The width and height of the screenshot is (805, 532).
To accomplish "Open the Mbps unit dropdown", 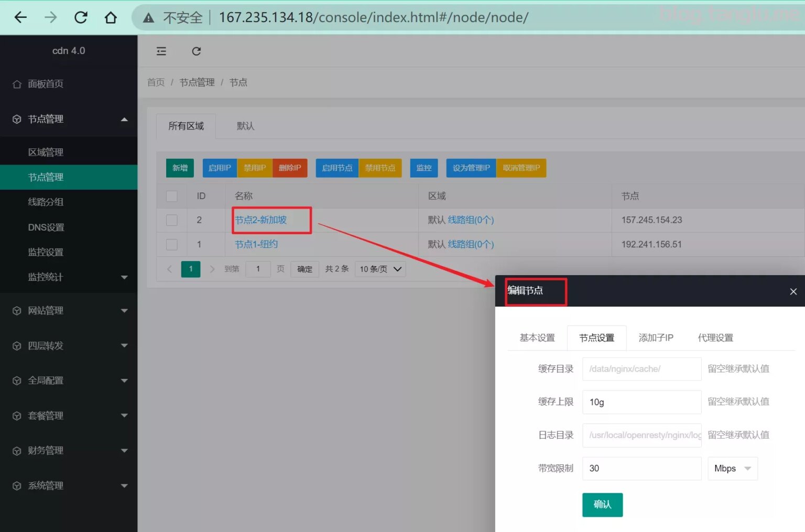I will (x=732, y=468).
